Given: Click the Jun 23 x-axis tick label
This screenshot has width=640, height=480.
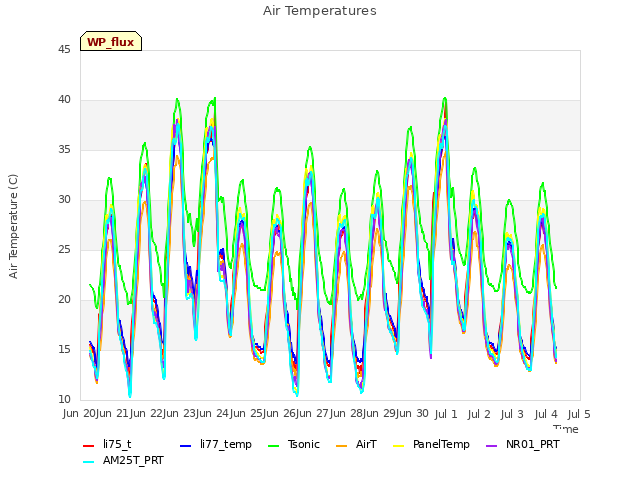Looking at the screenshot, I should tap(181, 413).
